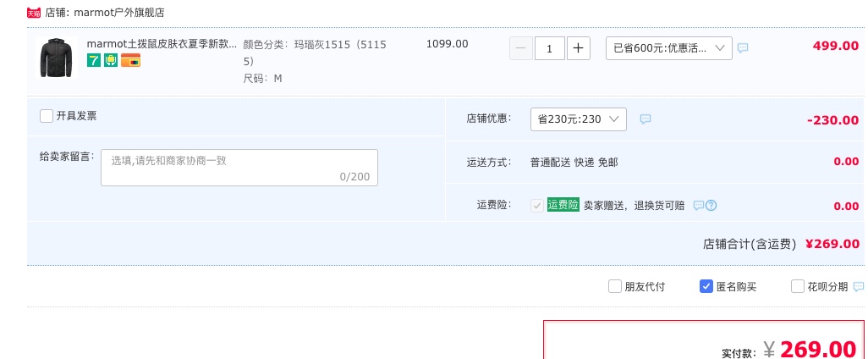Click the green 运费险 label badge
The image size is (868, 359).
pos(563,205)
